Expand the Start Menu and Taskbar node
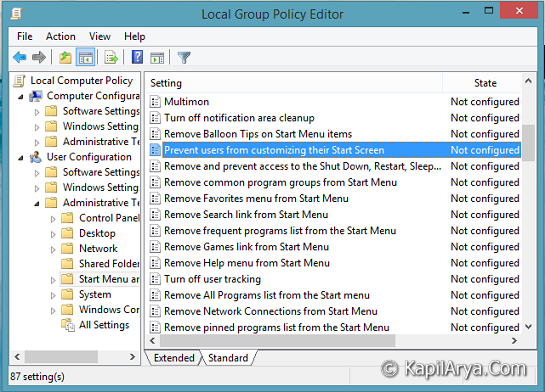The image size is (545, 392). pos(53,280)
